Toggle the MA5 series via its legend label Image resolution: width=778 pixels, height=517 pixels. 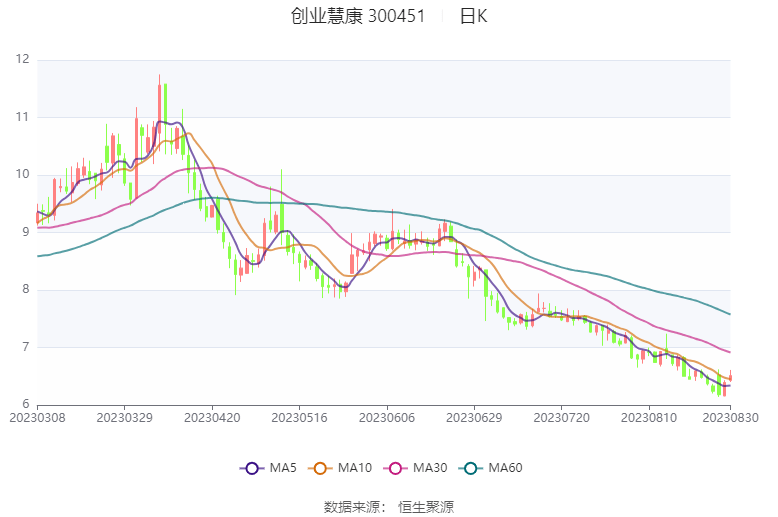pos(282,468)
